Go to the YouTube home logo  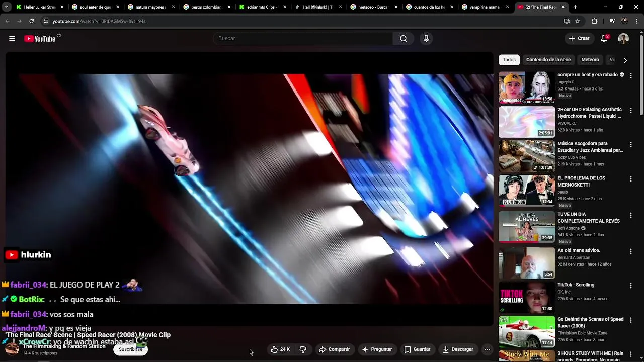tap(40, 39)
